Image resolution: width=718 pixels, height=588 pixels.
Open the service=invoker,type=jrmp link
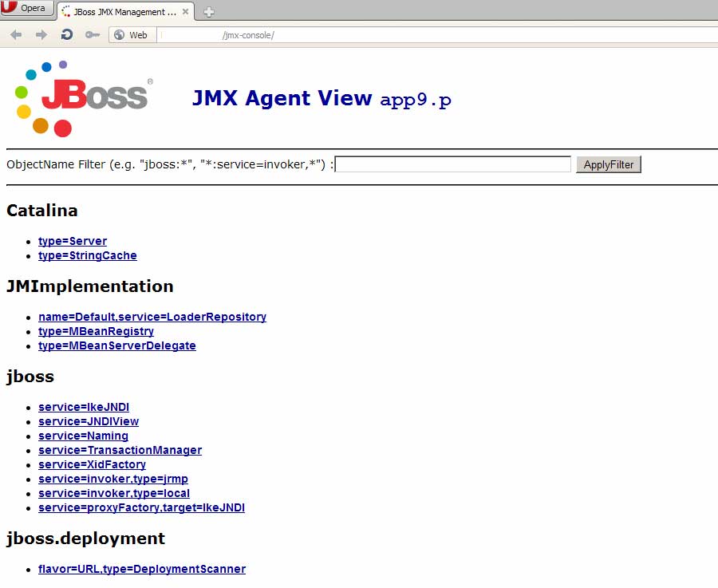(113, 479)
